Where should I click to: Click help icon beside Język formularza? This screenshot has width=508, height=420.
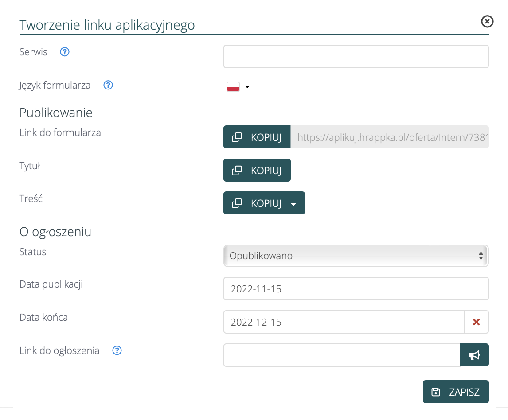point(108,85)
